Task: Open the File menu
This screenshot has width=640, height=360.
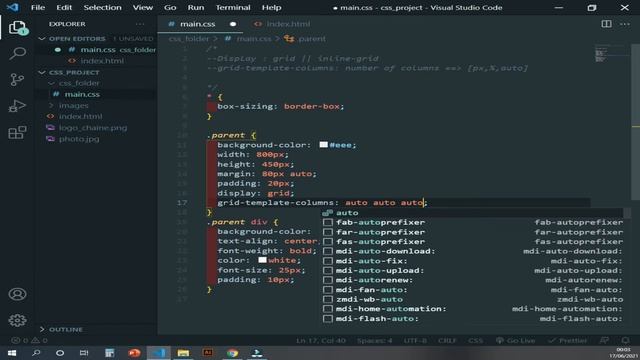Action: coord(38,7)
